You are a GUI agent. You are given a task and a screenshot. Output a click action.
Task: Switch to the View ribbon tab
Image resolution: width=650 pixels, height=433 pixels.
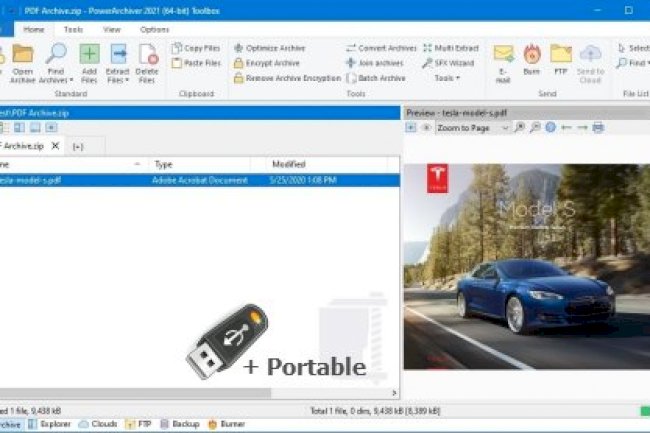pos(112,29)
